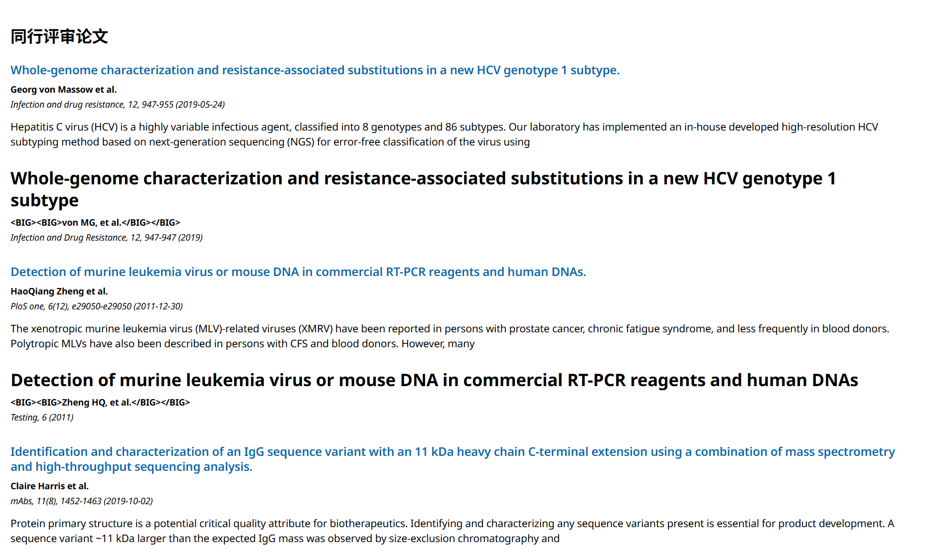Open the blue murine leukemia virus detection link
929x560 pixels.
click(x=298, y=272)
